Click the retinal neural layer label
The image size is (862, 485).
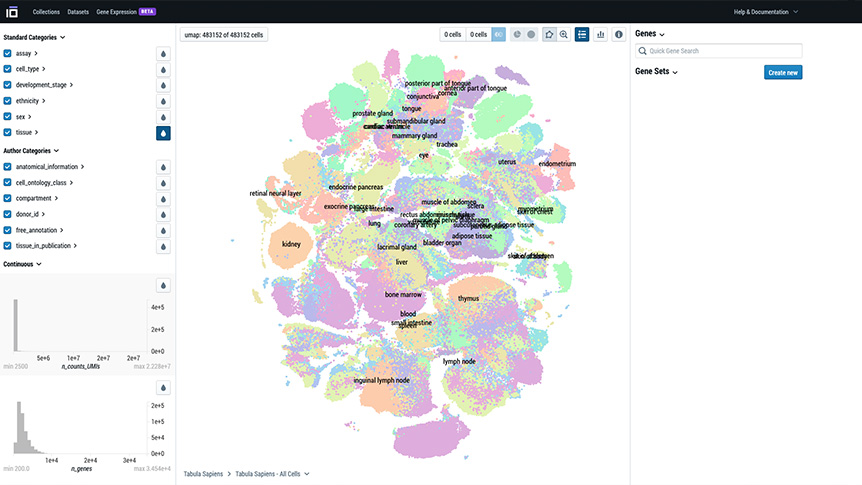275,193
